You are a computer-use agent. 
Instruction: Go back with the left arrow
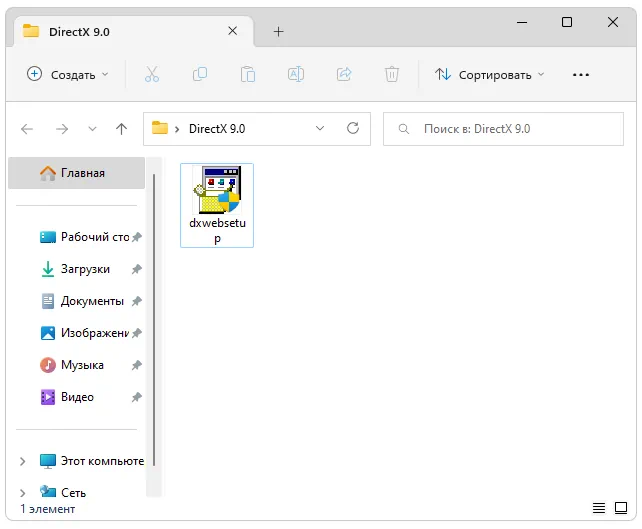pyautogui.click(x=27, y=129)
